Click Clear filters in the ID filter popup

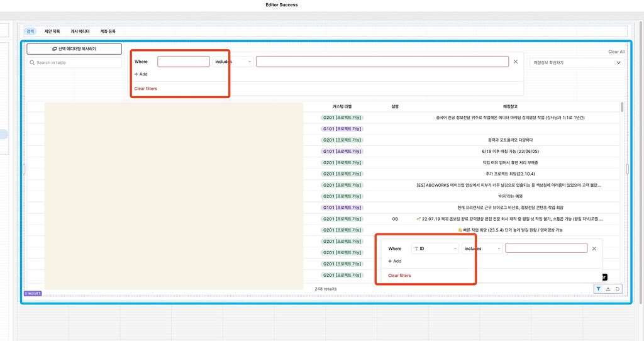(x=399, y=276)
